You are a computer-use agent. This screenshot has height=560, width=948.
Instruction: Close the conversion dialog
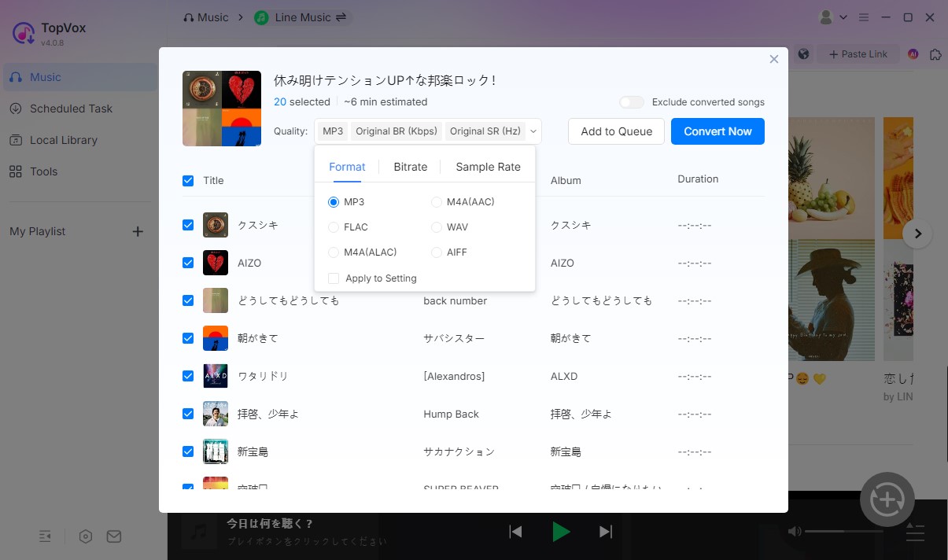click(x=774, y=59)
